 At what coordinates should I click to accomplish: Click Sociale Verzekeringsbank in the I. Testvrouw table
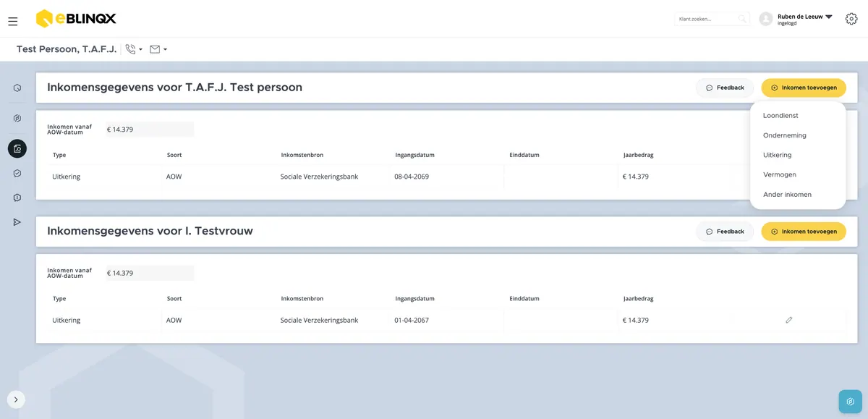pyautogui.click(x=319, y=320)
